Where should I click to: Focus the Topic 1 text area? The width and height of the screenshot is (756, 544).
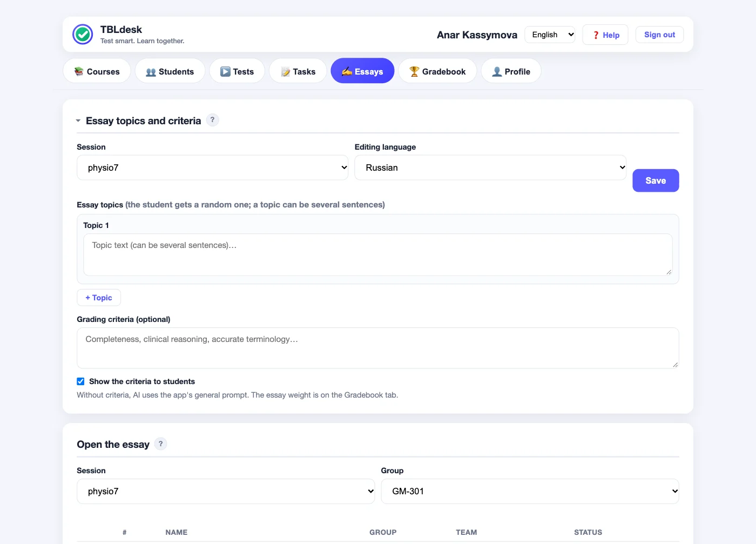378,254
